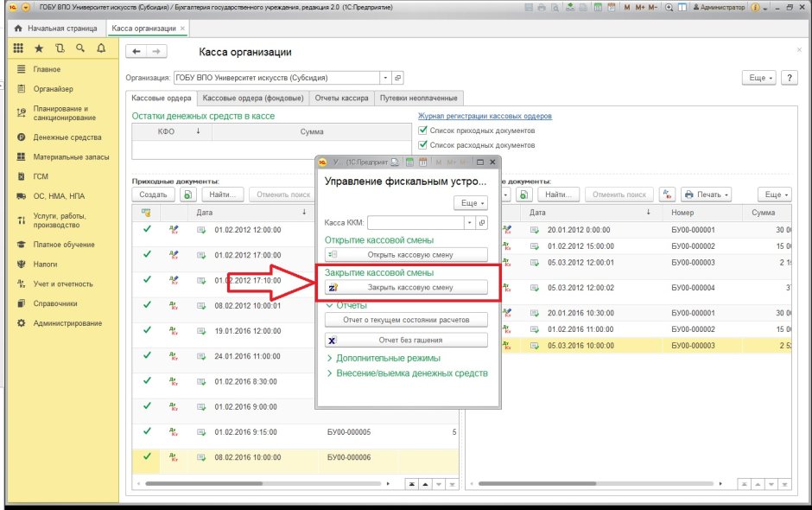This screenshot has height=510, width=812.
Task: Maximize the fiscal device dialog
Action: [480, 163]
